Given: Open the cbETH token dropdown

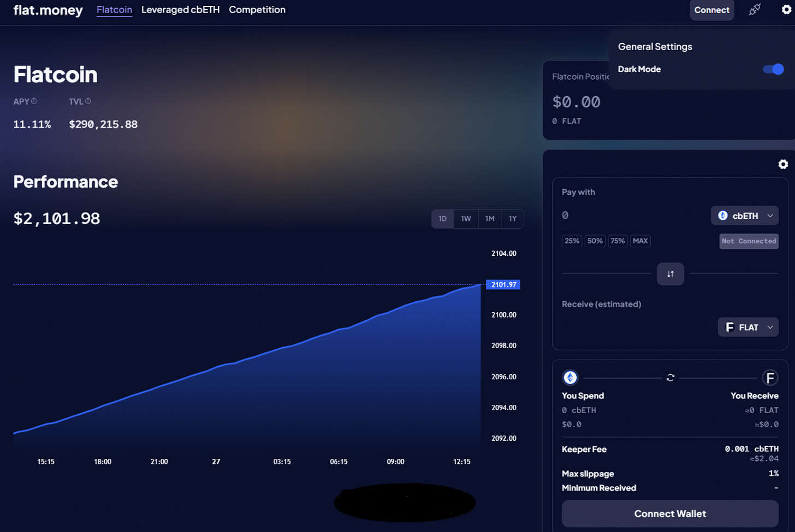Looking at the screenshot, I should 745,216.
